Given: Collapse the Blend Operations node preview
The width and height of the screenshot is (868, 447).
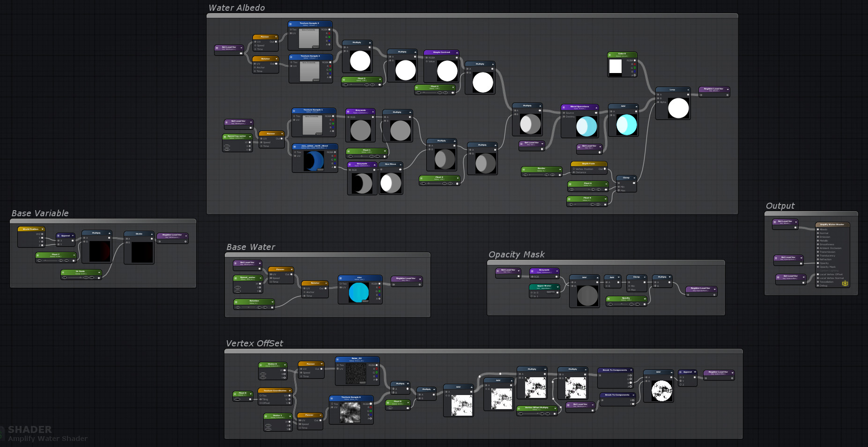Looking at the screenshot, I should point(596,107).
